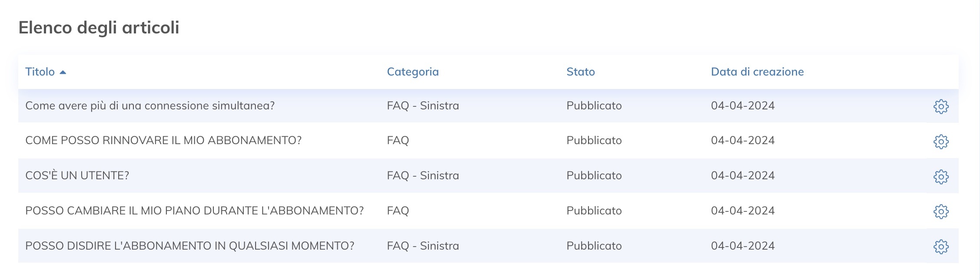The width and height of the screenshot is (980, 280).
Task: Select the row "COME POSSO RINNOVARE IL MIO ABBONAMENTO?"
Action: click(164, 140)
